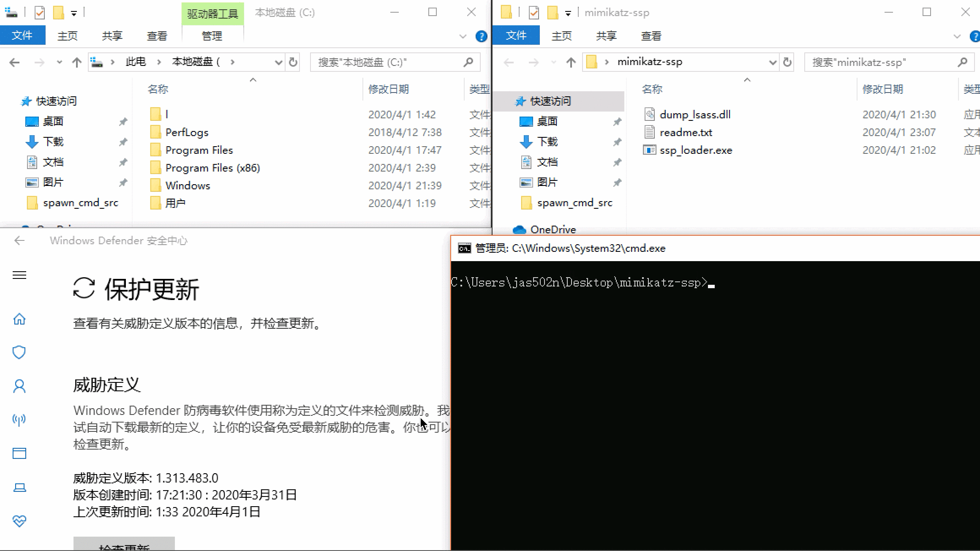The image size is (980, 551).
Task: Open 图片 in mimikatz-ssp navigation pane
Action: tap(547, 182)
